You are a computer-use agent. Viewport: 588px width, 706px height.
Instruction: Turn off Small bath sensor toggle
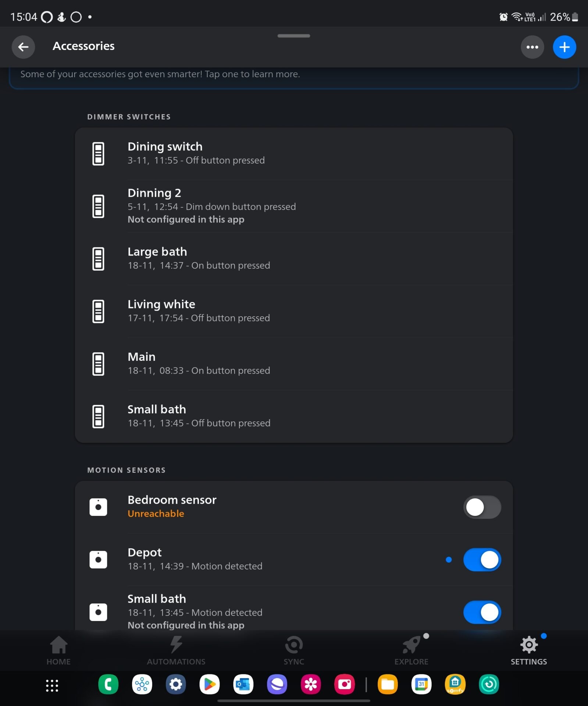(482, 612)
